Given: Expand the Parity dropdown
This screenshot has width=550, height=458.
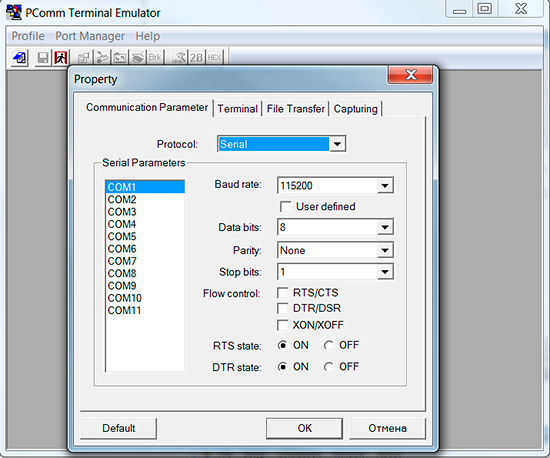Looking at the screenshot, I should pyautogui.click(x=385, y=250).
